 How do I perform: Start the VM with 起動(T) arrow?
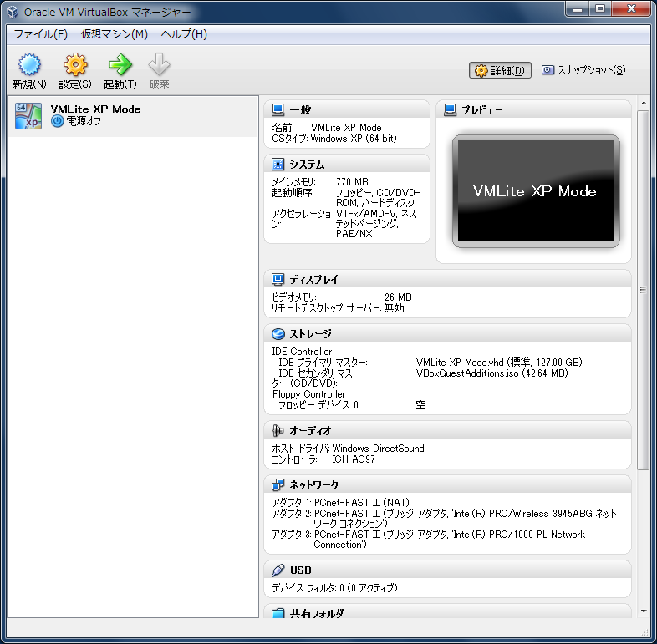tap(120, 65)
